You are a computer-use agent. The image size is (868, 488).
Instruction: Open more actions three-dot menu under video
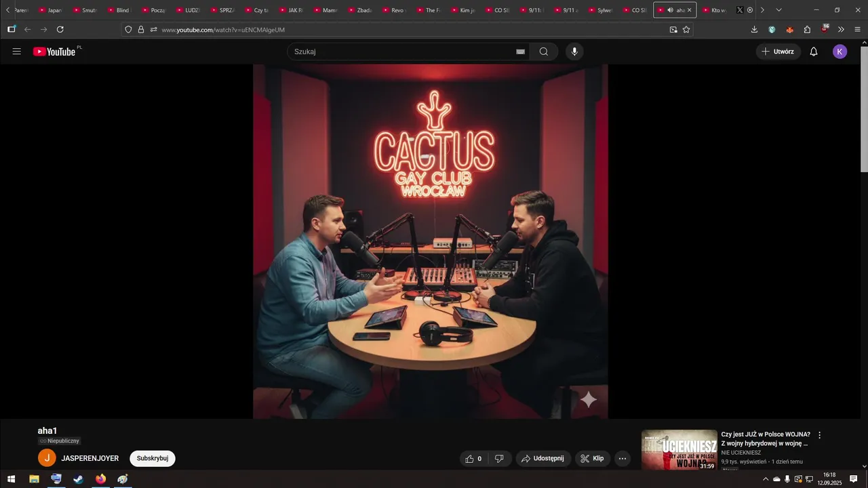click(x=623, y=459)
